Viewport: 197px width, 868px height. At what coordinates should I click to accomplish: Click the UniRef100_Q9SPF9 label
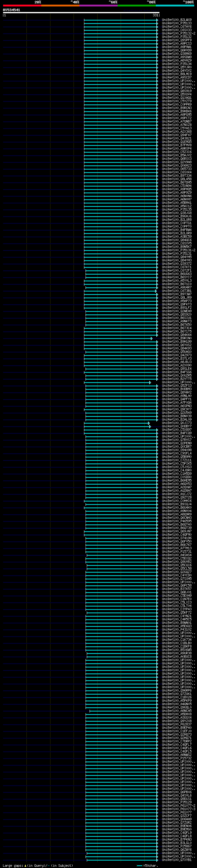coord(176,40)
